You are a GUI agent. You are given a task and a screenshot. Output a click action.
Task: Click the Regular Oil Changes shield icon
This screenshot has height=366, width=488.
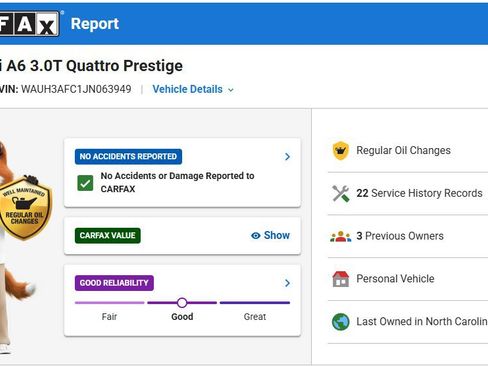[340, 150]
